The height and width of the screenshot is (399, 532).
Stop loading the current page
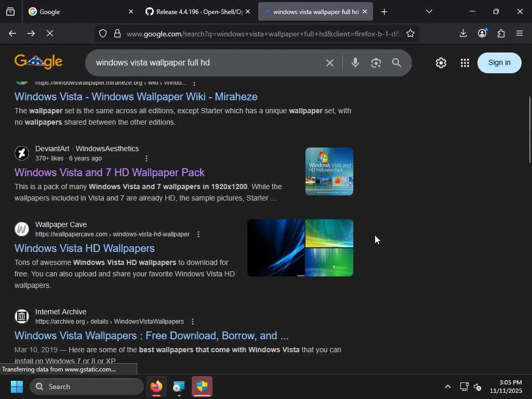[49, 33]
